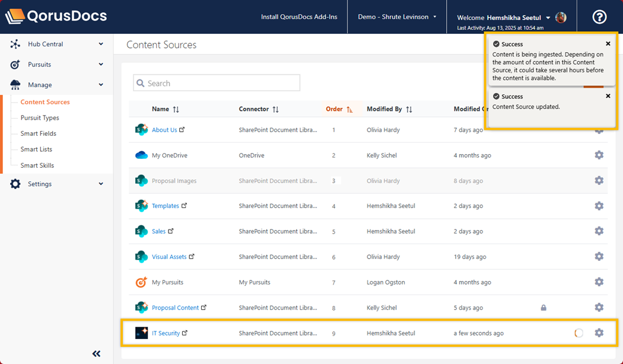Screen dimensions: 623x364
Task: Click the My Pursuits target icon
Action: point(141,282)
